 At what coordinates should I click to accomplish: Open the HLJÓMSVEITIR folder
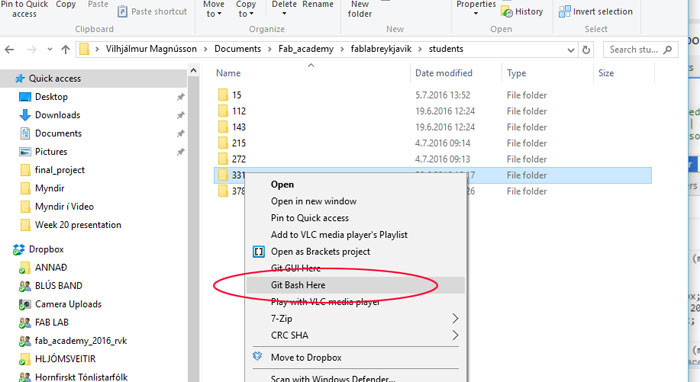(57, 359)
